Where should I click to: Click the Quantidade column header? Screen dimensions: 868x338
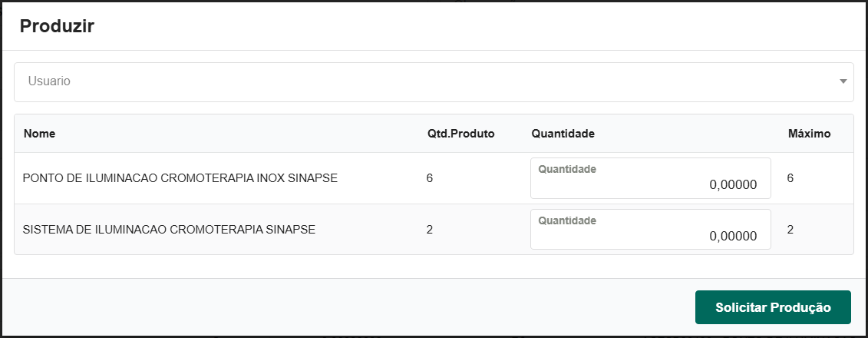click(563, 134)
